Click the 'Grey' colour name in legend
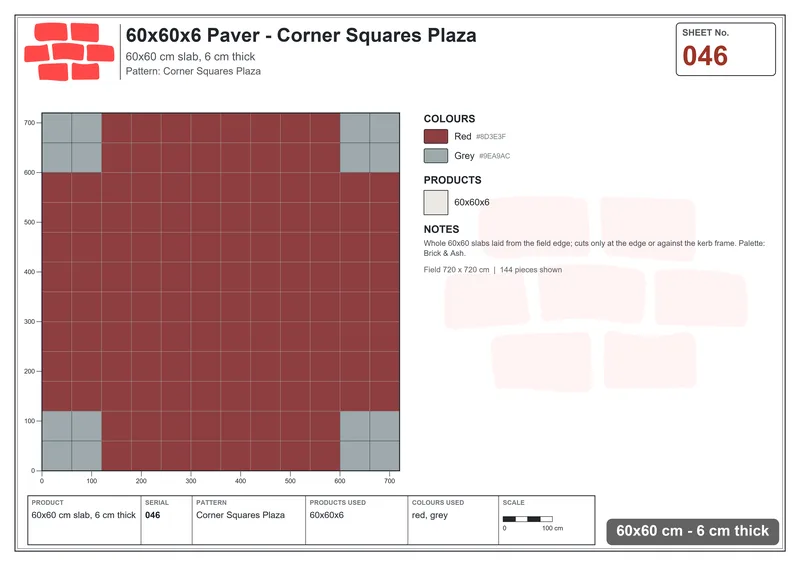 point(464,156)
